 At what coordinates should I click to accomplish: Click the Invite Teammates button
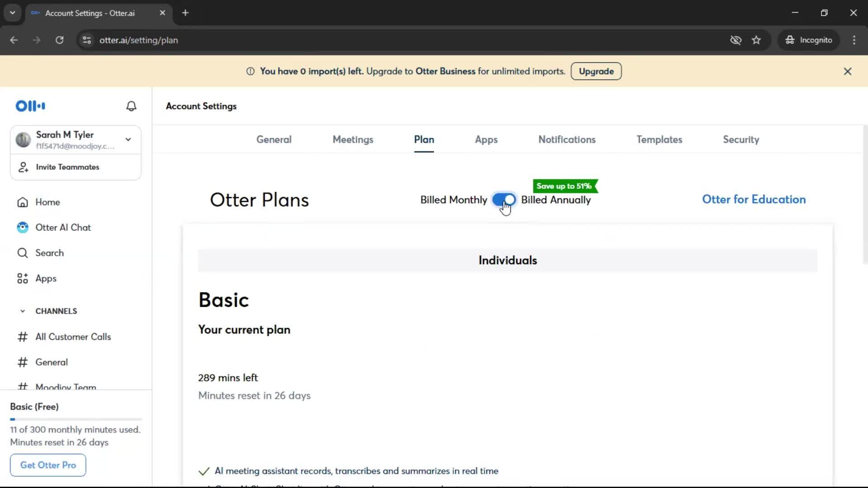click(75, 167)
